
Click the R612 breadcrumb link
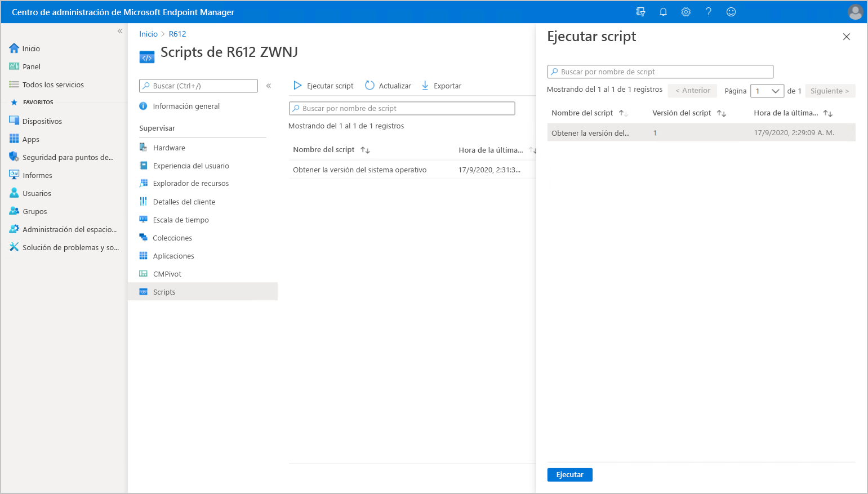177,34
